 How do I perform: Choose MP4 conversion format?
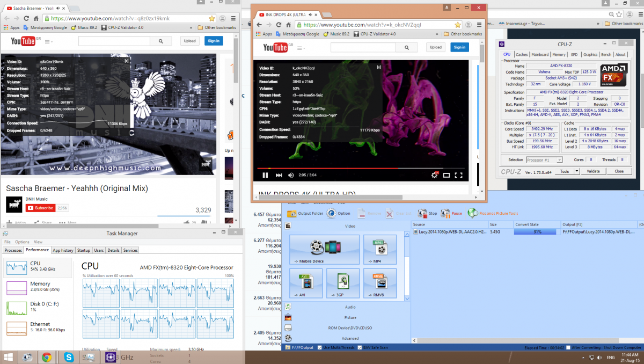click(379, 249)
